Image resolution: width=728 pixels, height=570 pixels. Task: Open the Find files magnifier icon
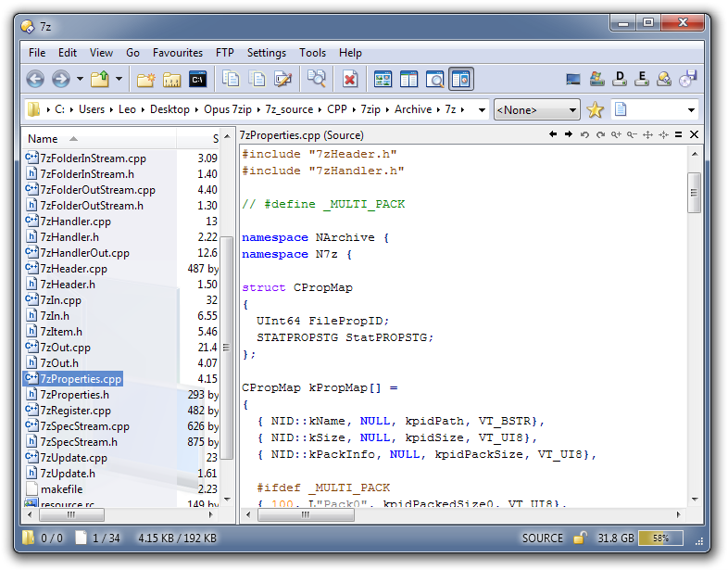coord(317,79)
